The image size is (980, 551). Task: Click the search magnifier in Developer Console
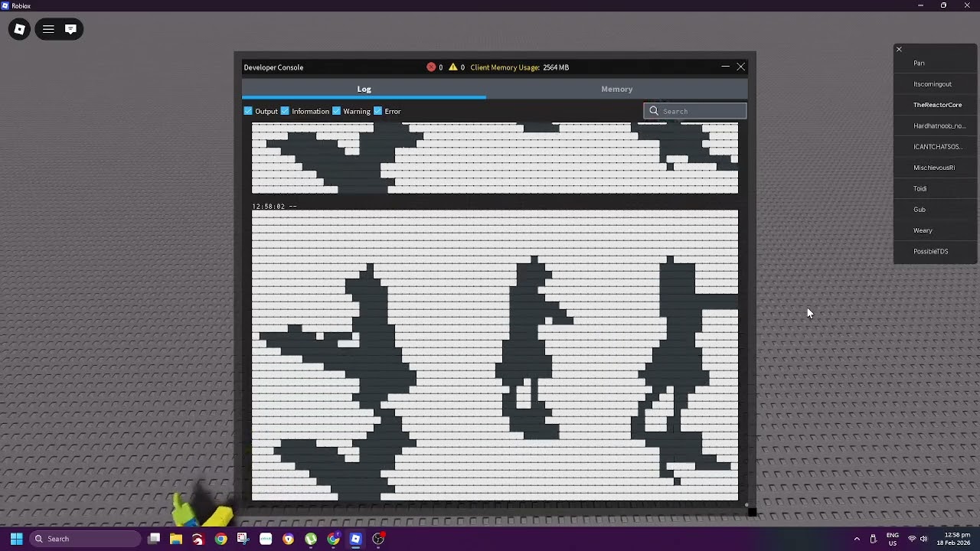tap(654, 111)
